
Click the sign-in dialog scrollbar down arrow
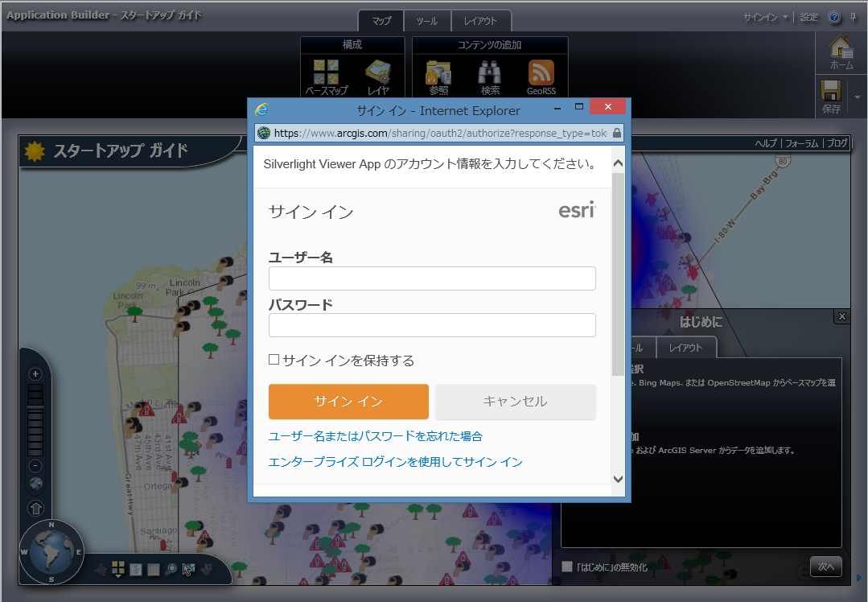pyautogui.click(x=619, y=479)
